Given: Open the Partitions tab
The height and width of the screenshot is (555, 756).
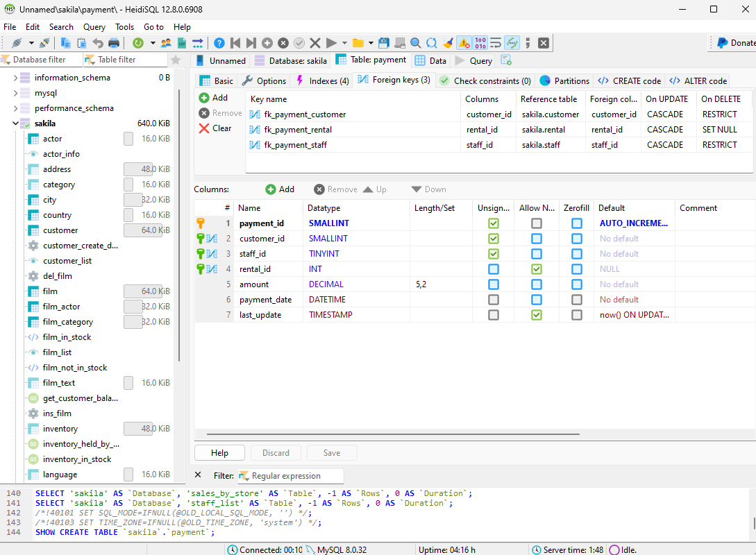Looking at the screenshot, I should point(564,81).
